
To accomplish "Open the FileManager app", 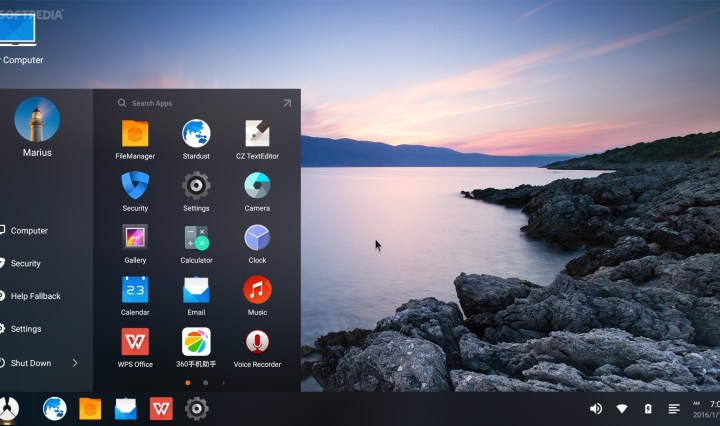I will pos(135,134).
